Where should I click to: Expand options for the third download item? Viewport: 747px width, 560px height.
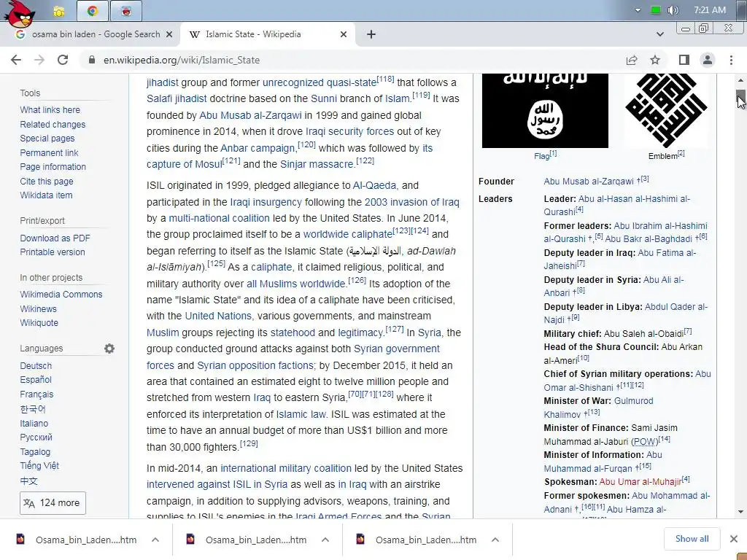(x=495, y=540)
